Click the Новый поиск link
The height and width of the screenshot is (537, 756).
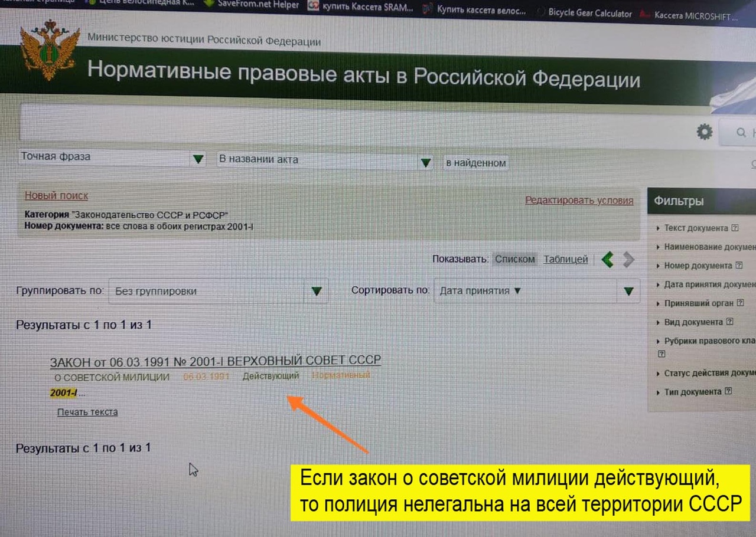[x=56, y=196]
